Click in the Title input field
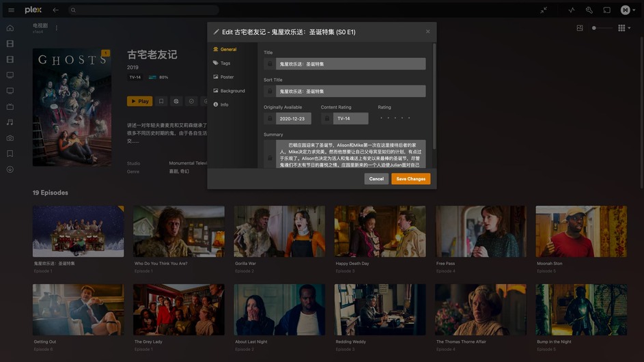The height and width of the screenshot is (362, 644). point(351,64)
